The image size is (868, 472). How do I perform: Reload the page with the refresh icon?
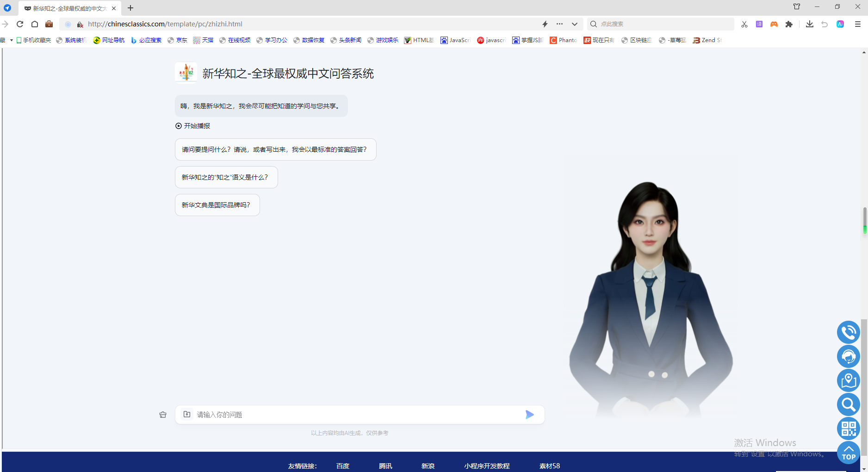[x=20, y=24]
